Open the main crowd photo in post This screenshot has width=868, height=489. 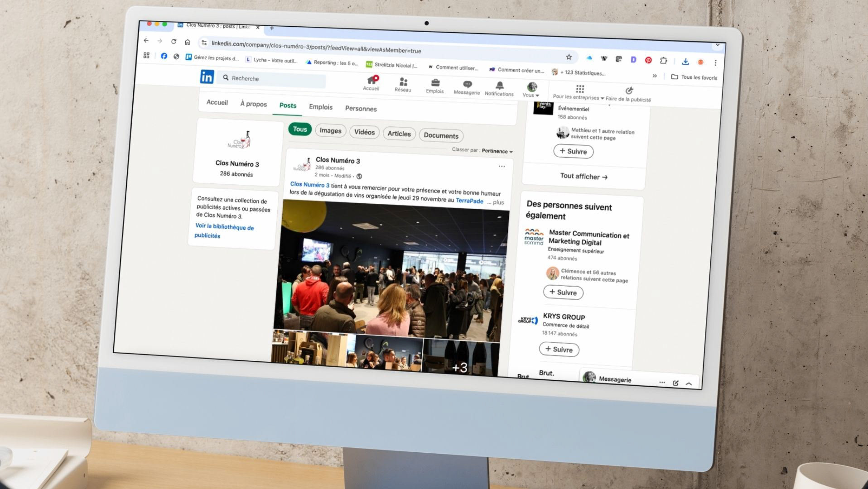[391, 271]
